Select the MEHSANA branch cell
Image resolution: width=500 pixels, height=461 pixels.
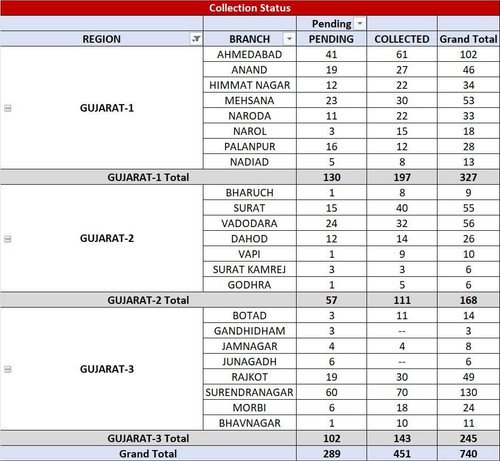point(250,100)
